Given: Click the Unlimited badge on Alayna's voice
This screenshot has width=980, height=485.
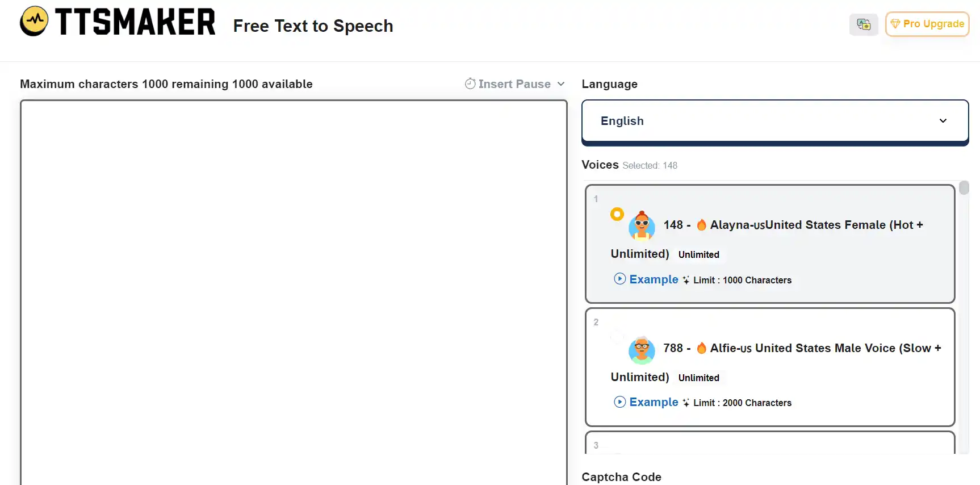Looking at the screenshot, I should point(698,254).
